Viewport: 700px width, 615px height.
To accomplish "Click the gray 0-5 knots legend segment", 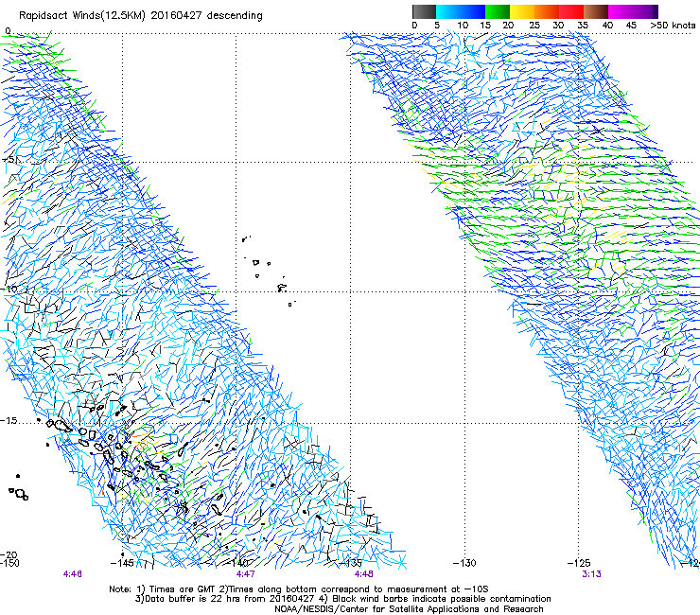I will 424,11.
